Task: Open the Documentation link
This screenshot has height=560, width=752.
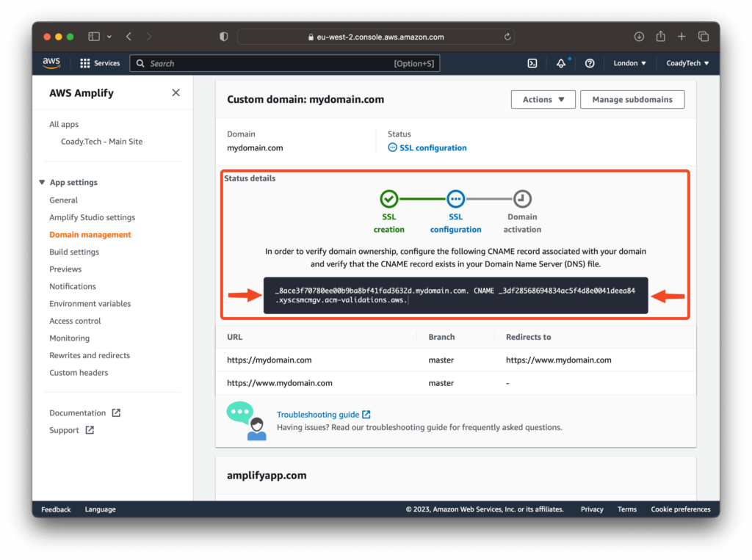Action: point(78,412)
